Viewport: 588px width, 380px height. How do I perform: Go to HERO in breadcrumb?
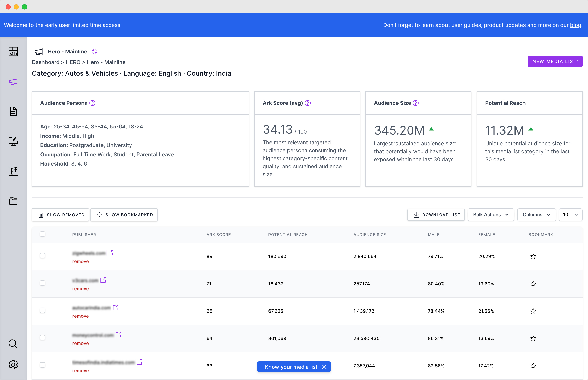(x=73, y=62)
